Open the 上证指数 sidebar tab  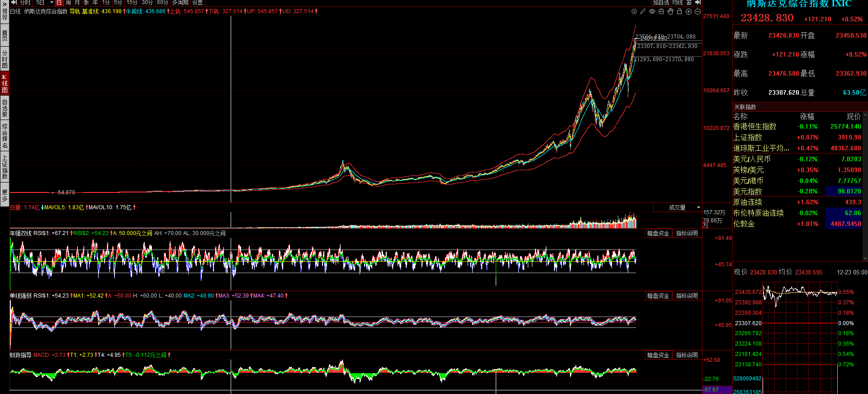[x=5, y=167]
